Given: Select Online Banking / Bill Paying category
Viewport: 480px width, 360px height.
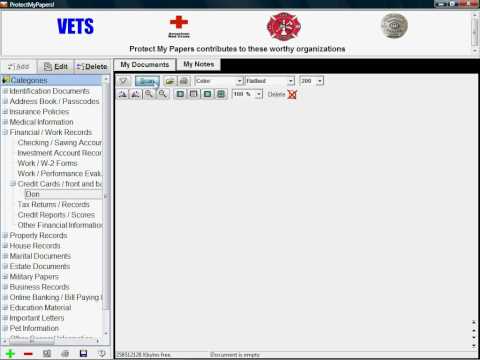Looking at the screenshot, I should point(56,297).
